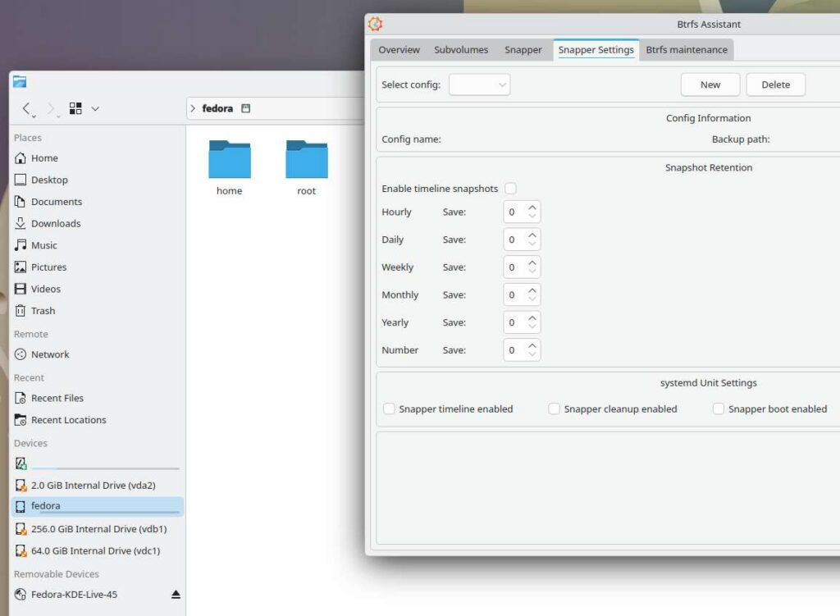840x616 pixels.
Task: Open Pictures in Places sidebar
Action: pos(97,267)
